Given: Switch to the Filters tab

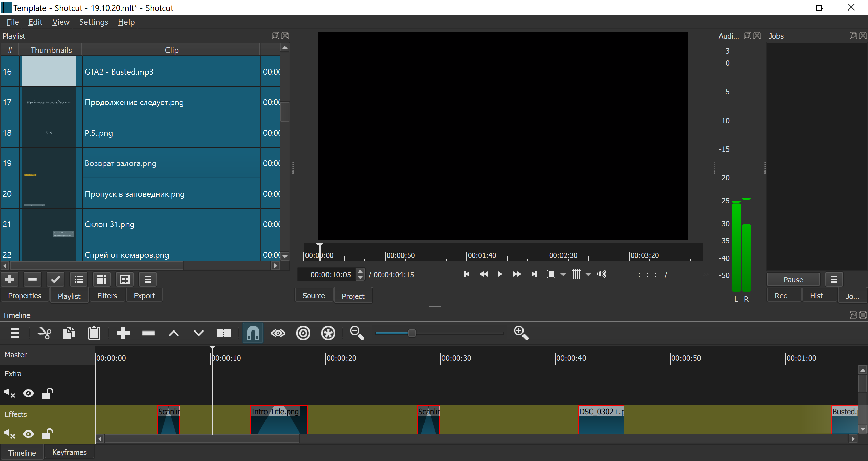Looking at the screenshot, I should [x=107, y=296].
